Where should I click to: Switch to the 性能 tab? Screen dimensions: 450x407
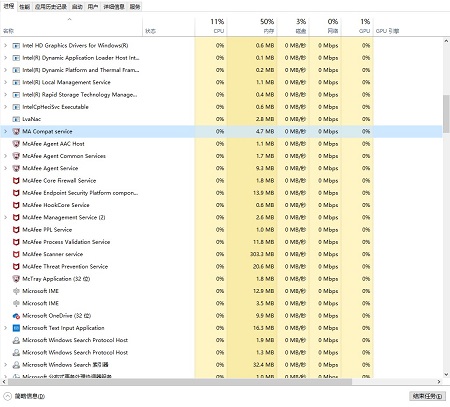(x=24, y=7)
